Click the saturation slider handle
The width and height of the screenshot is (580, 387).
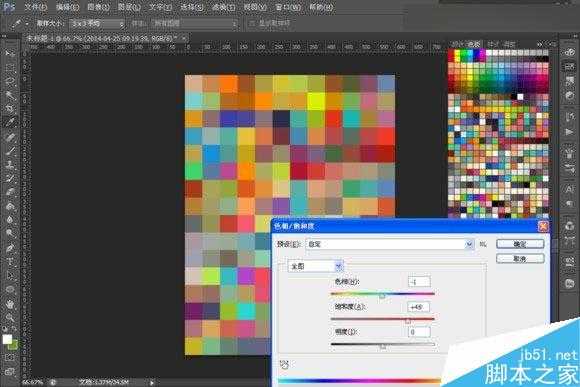point(408,321)
